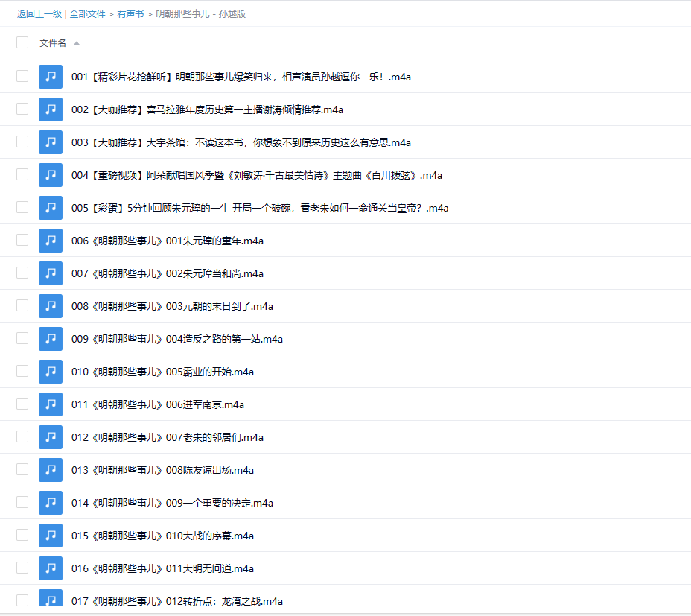The width and height of the screenshot is (691, 616).
Task: Open file 004 重磅视频 阿朵献唱国风季
Action: pos(257,175)
